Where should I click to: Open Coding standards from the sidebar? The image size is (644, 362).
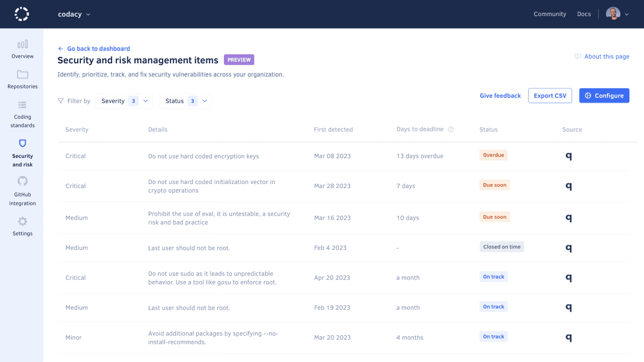[22, 113]
